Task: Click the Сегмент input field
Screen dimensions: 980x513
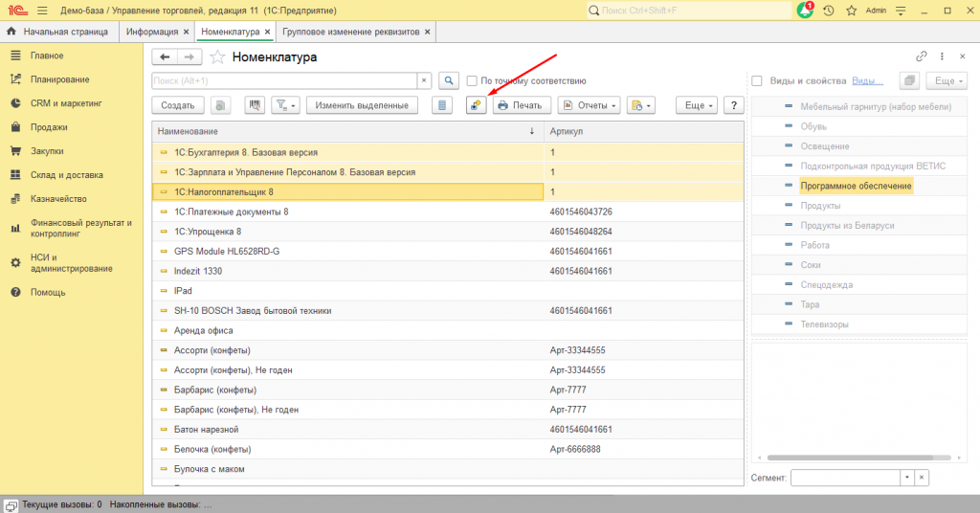Action: coord(846,478)
